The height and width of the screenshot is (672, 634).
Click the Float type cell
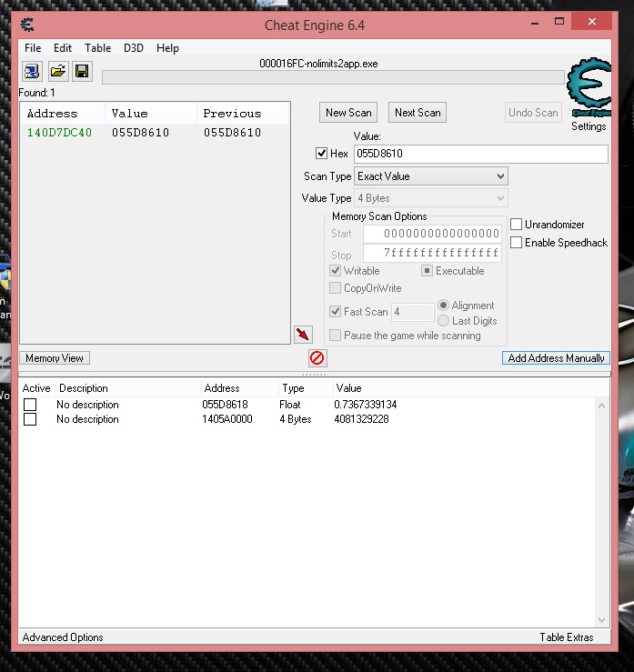pos(290,405)
